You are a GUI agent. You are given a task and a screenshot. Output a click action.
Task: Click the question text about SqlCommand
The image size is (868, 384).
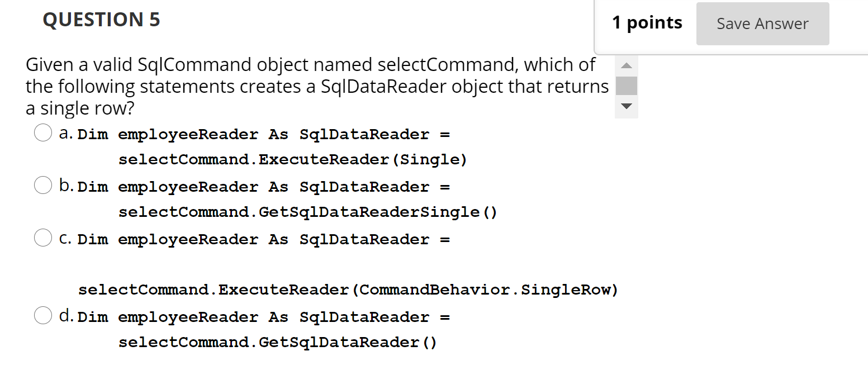313,86
